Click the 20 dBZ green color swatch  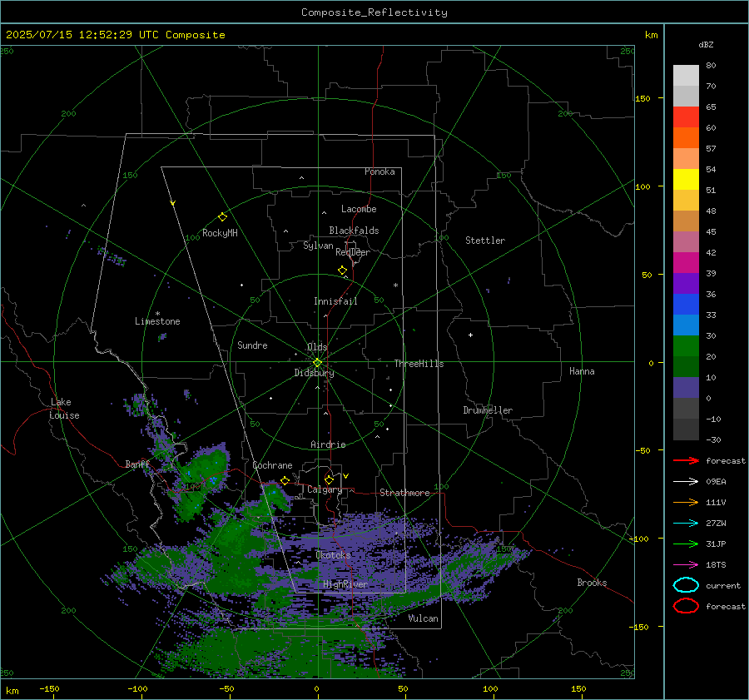point(686,346)
